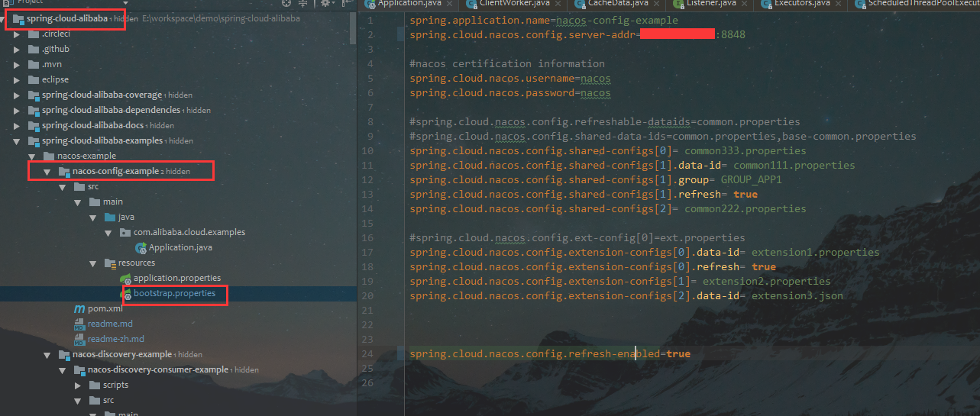Viewport: 980px width, 416px height.
Task: Click 'extension3.json' value in editor
Action: [797, 295]
